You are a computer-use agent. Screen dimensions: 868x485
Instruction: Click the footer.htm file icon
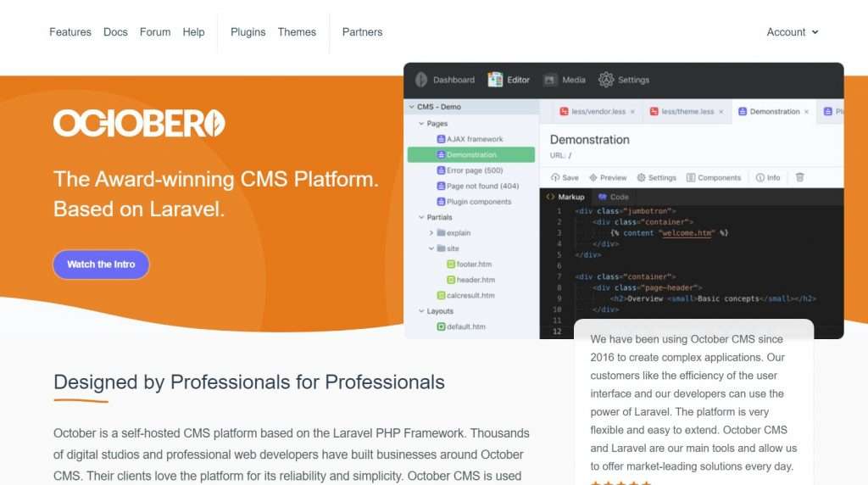[x=451, y=264]
